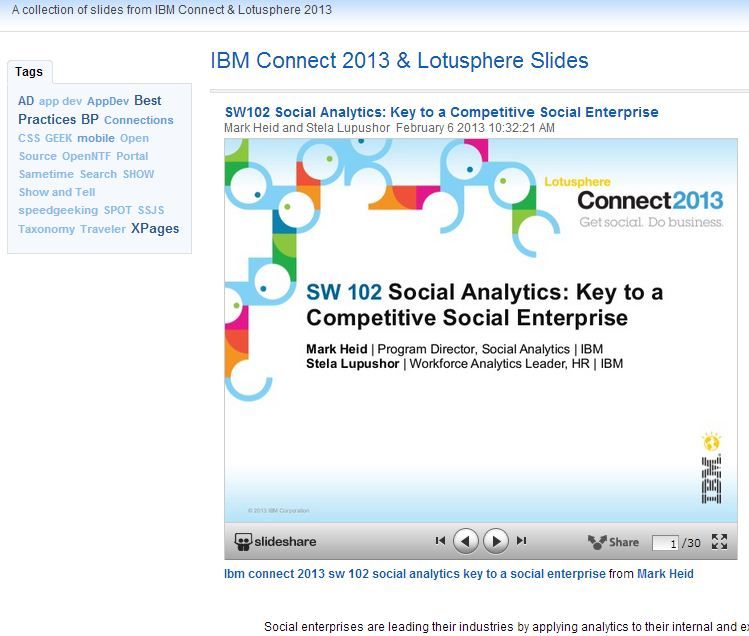Open the Tags tab
Image resolution: width=749 pixels, height=636 pixels.
(29, 72)
